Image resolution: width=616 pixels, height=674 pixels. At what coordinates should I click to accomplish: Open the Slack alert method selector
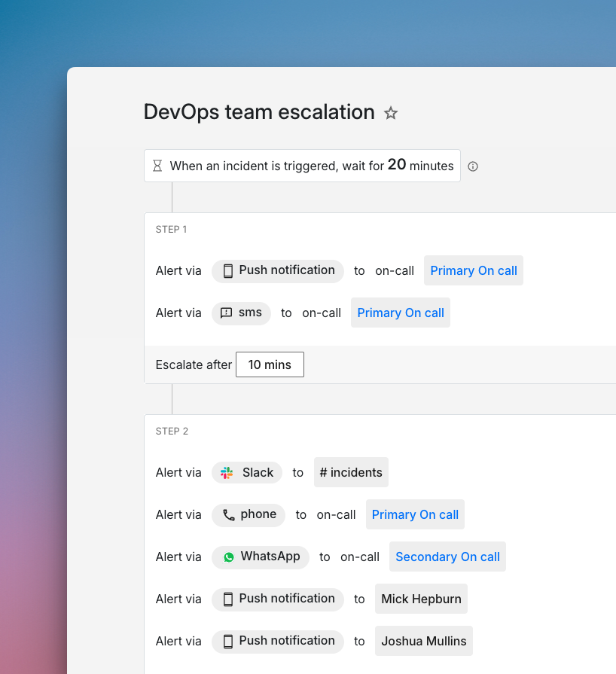(x=247, y=473)
